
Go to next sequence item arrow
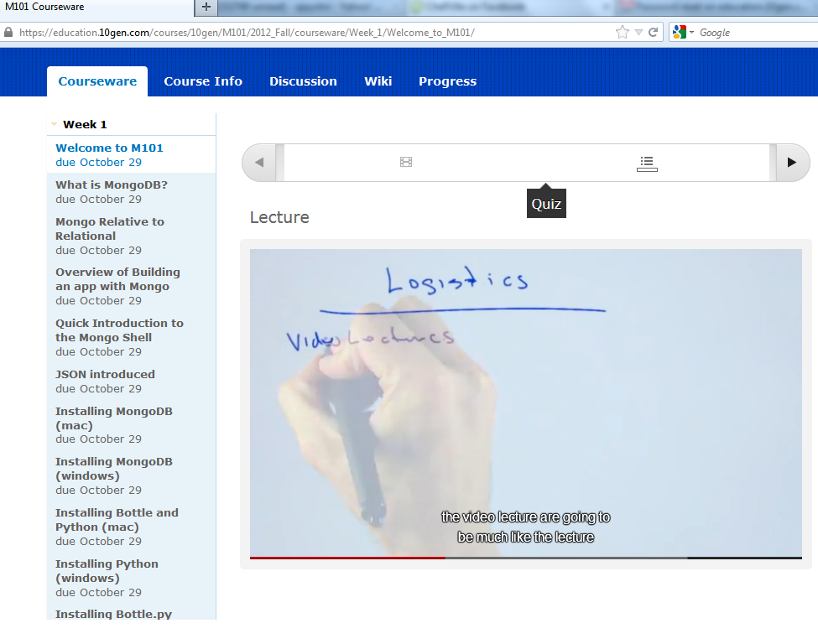pyautogui.click(x=791, y=163)
